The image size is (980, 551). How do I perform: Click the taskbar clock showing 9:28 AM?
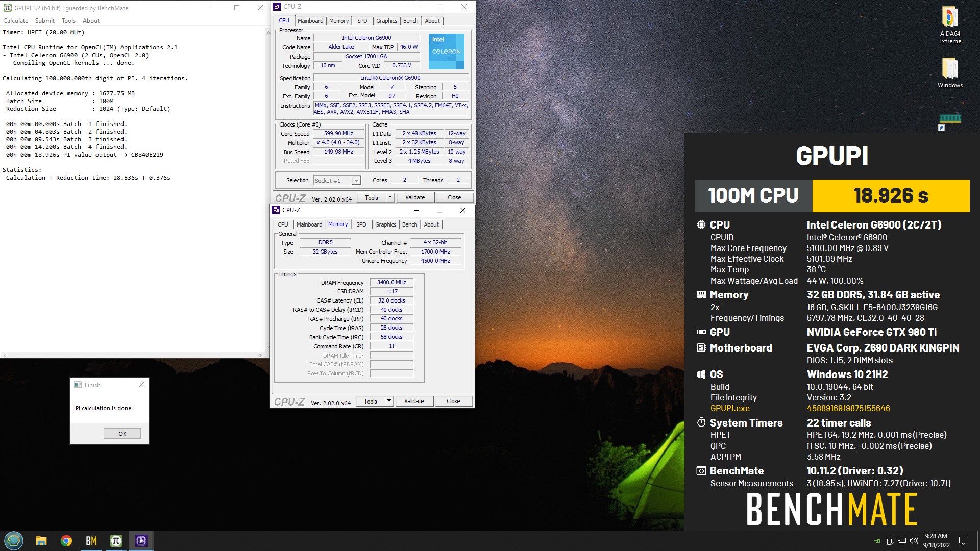936,541
